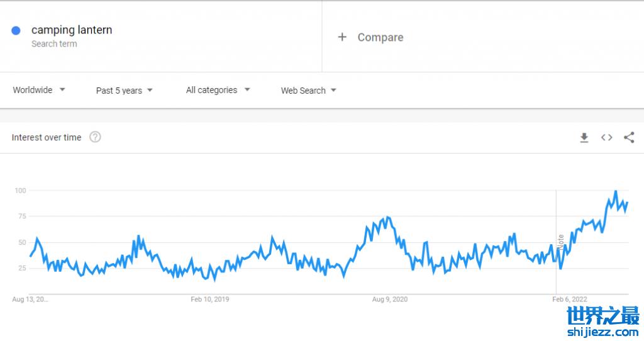Click the embed code icon

point(606,138)
